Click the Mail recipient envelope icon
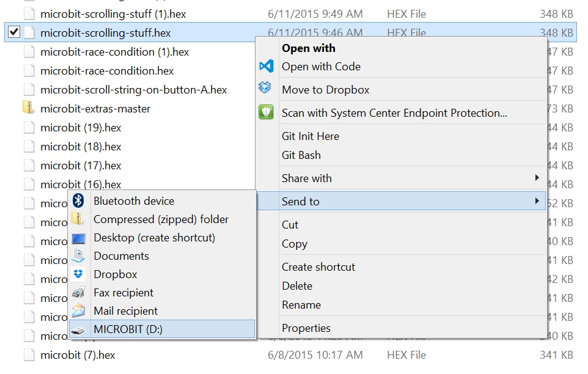This screenshot has height=374, width=588. [x=78, y=311]
